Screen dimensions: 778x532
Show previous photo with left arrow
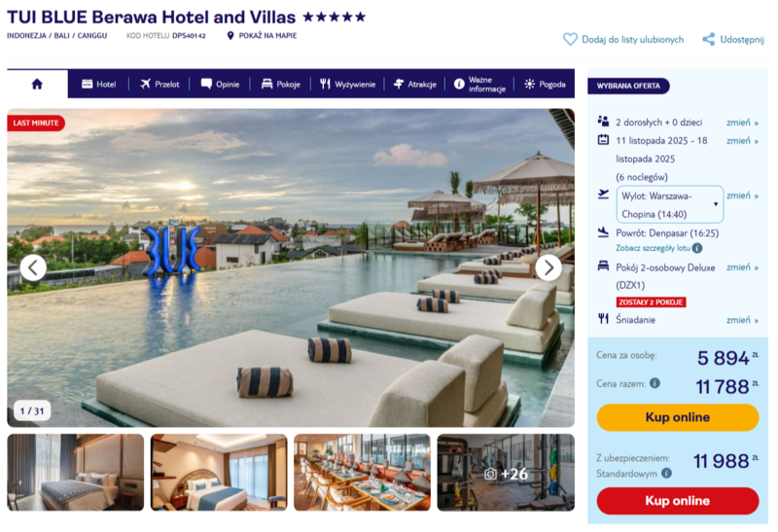[33, 268]
